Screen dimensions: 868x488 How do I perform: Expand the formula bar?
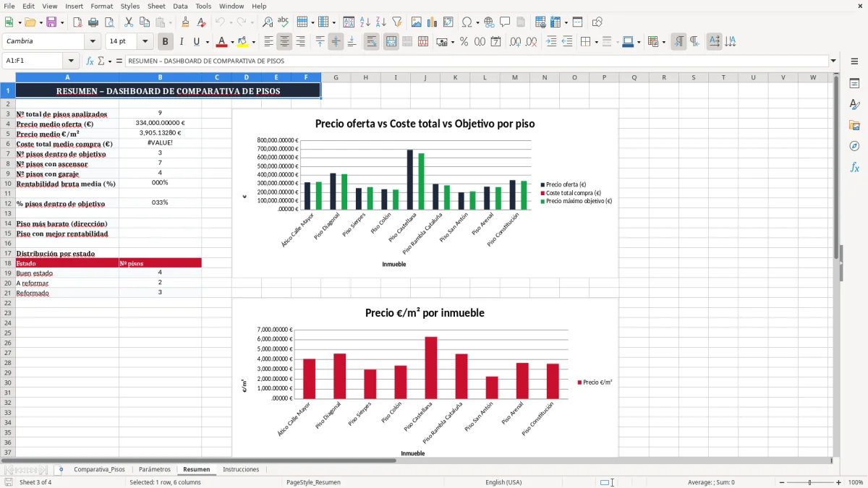pos(834,61)
